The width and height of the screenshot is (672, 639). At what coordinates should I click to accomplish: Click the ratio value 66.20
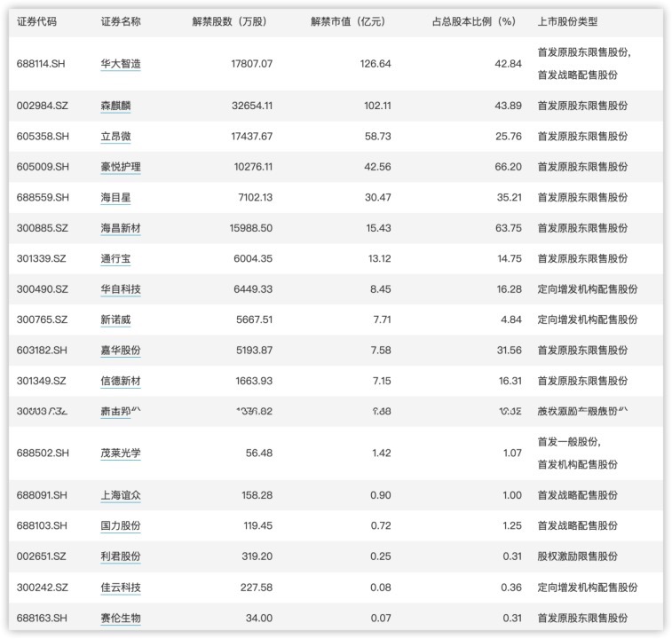click(509, 167)
